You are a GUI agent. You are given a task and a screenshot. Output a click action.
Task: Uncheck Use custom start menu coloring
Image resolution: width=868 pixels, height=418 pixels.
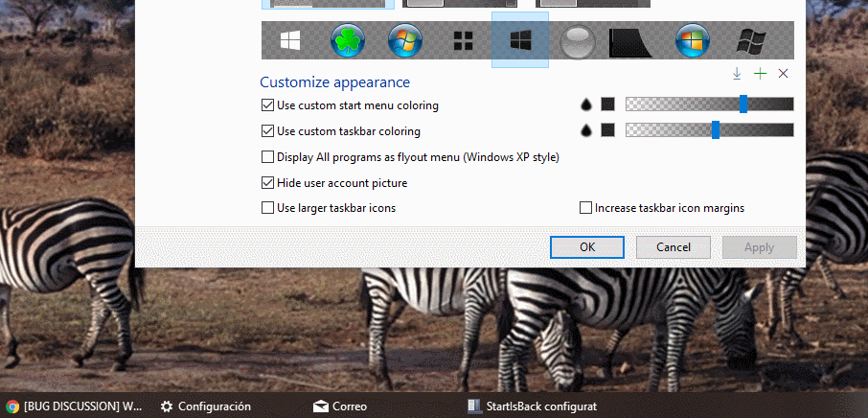(x=267, y=105)
